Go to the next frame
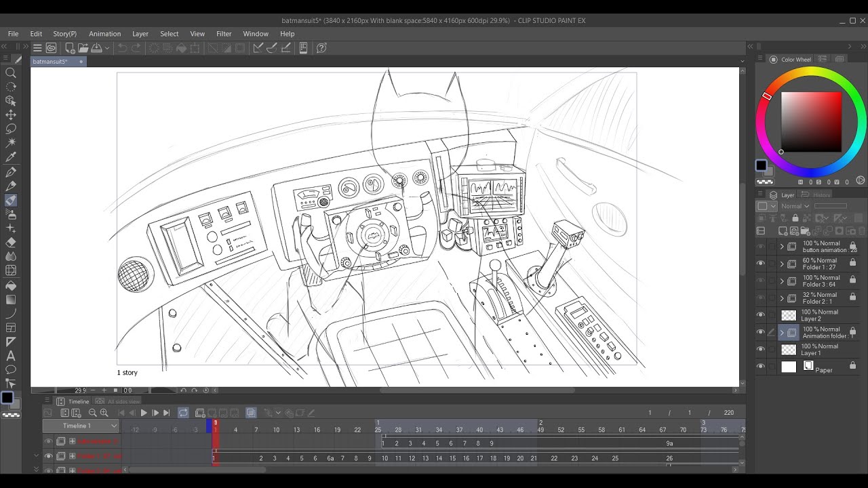This screenshot has height=488, width=868. 155,413
